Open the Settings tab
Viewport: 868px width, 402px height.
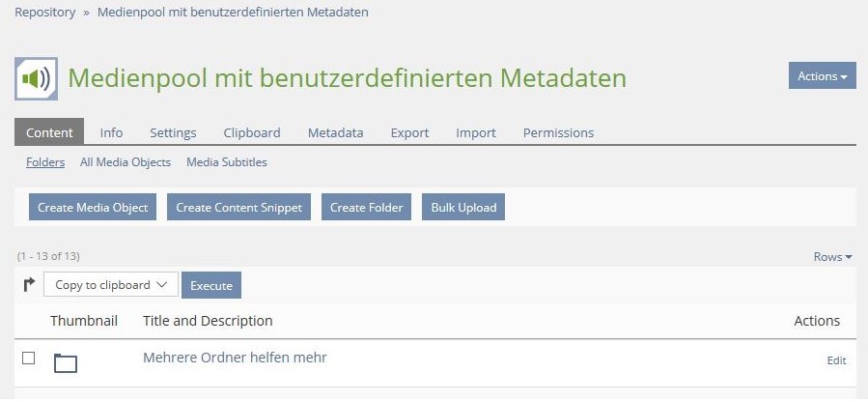click(x=173, y=132)
